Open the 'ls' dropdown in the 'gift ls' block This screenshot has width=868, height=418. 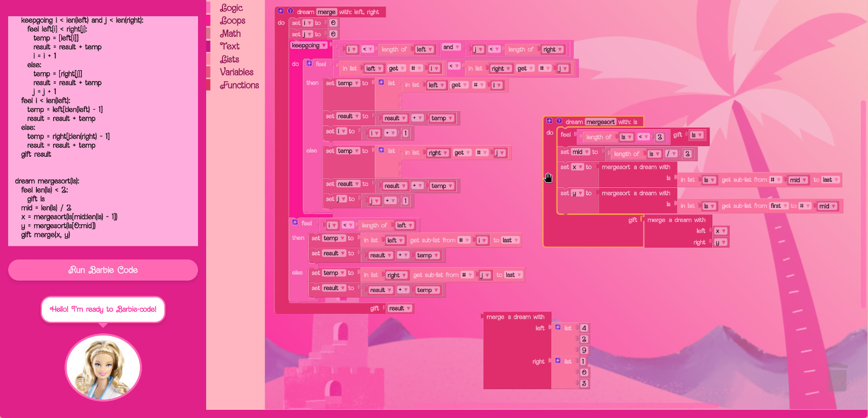click(x=697, y=135)
